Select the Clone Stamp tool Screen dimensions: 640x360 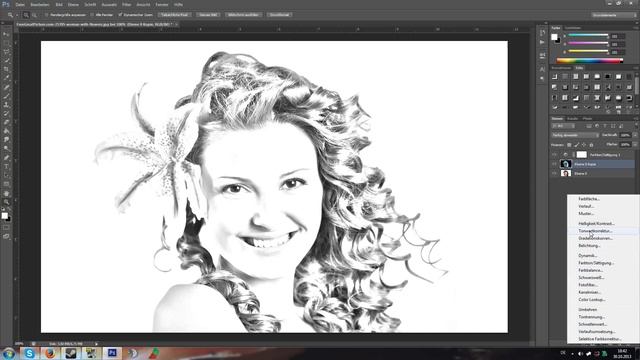7,105
